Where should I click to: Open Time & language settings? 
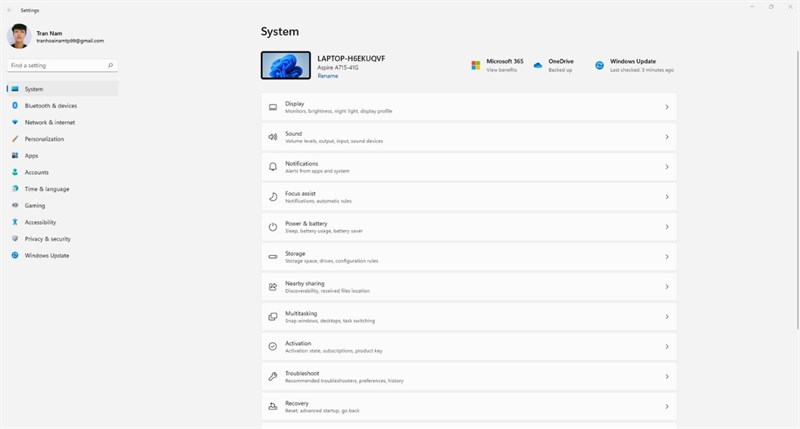coord(46,189)
